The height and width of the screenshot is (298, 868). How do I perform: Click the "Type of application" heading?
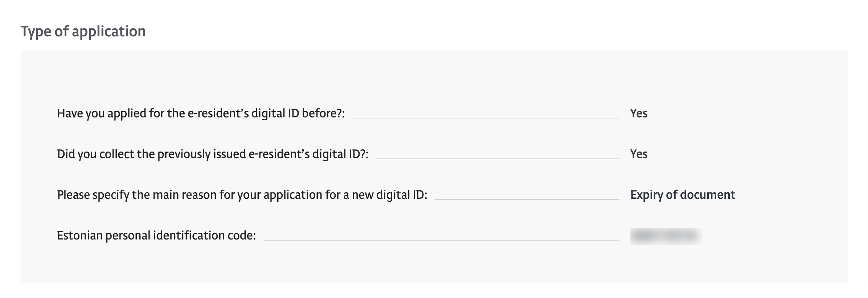pos(83,32)
